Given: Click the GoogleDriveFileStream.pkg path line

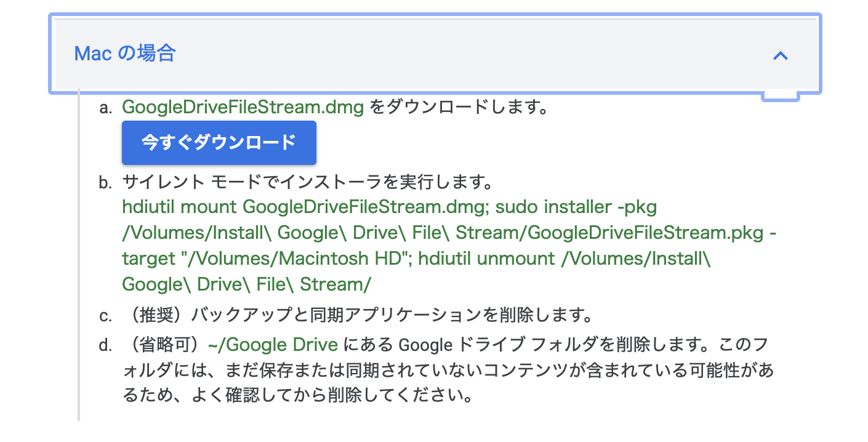Looking at the screenshot, I should pyautogui.click(x=449, y=233).
